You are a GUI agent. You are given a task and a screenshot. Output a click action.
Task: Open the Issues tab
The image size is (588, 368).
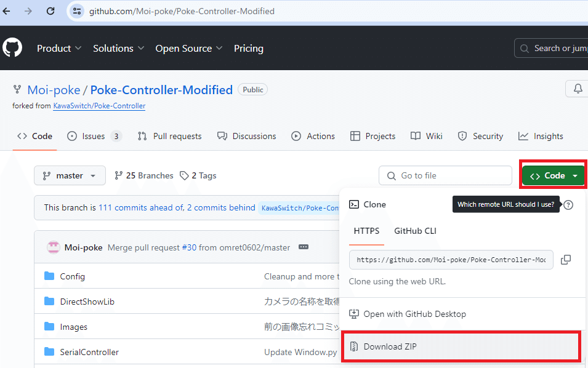point(94,136)
